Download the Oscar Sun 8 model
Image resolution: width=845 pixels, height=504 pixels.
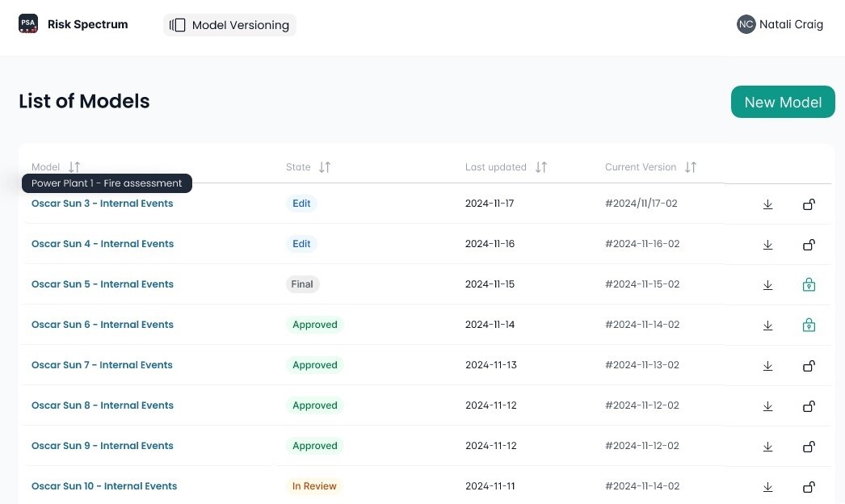767,406
